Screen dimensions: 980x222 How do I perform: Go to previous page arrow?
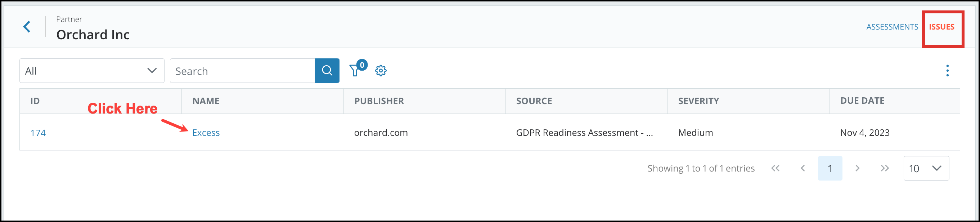[803, 168]
